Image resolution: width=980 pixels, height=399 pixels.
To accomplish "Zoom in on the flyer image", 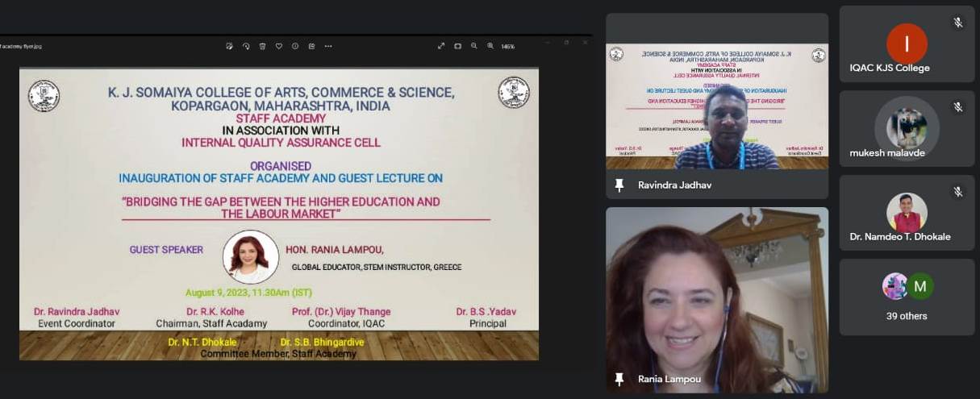I will tap(490, 46).
